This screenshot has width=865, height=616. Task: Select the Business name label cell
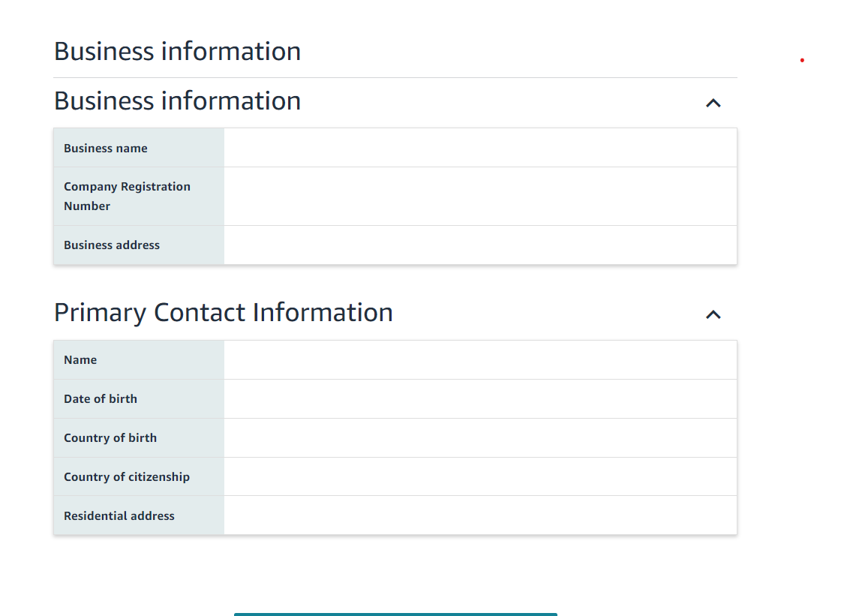[139, 148]
